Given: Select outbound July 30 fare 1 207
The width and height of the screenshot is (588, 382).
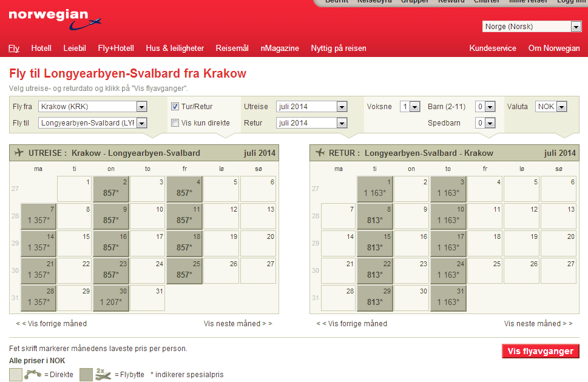Looking at the screenshot, I should click(111, 298).
